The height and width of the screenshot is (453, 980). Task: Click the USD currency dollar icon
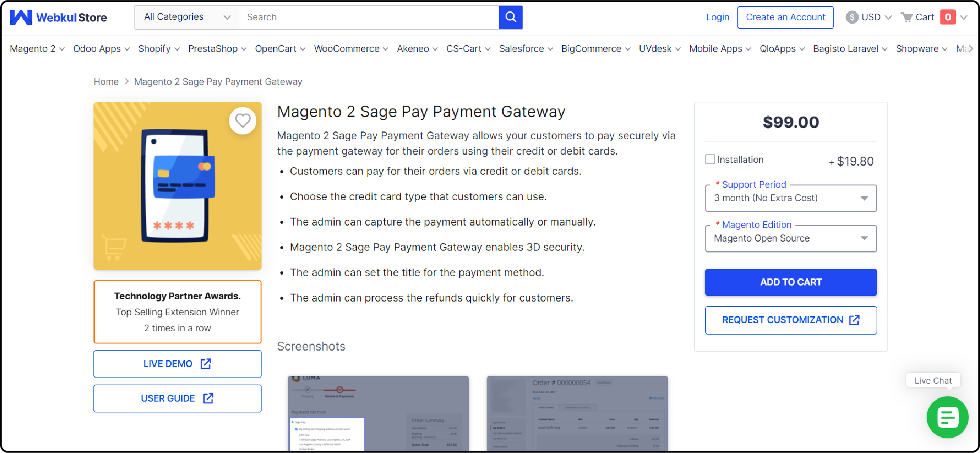(x=852, y=17)
